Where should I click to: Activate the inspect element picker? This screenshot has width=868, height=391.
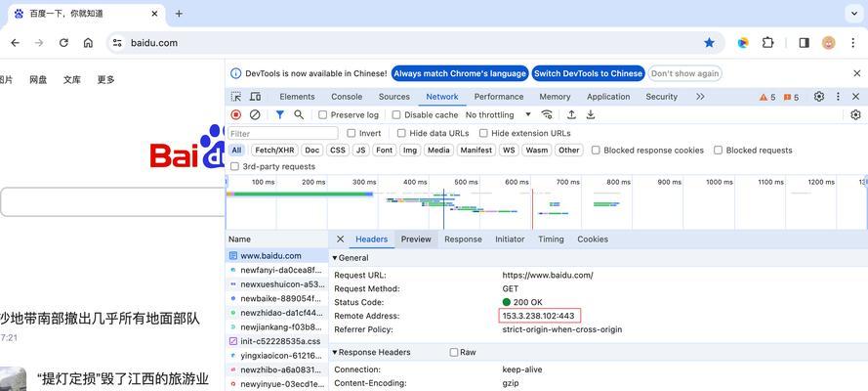[236, 97]
